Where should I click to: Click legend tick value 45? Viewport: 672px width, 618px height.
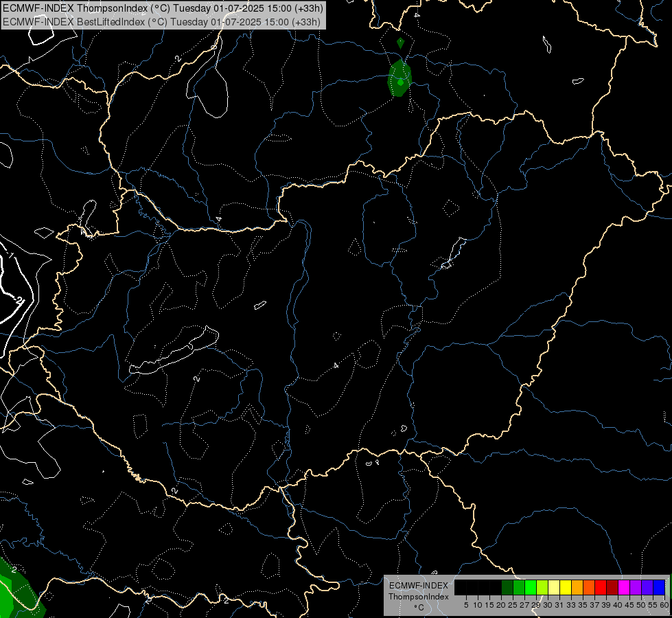coord(629,605)
